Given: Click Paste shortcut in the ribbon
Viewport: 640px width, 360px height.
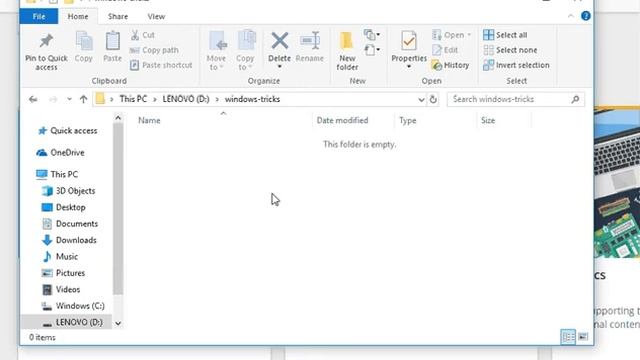Looking at the screenshot, I should click(161, 65).
